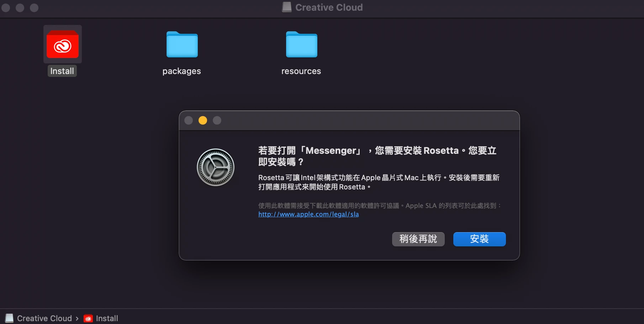Select the resources folder icon
The width and height of the screenshot is (644, 324).
(x=302, y=45)
